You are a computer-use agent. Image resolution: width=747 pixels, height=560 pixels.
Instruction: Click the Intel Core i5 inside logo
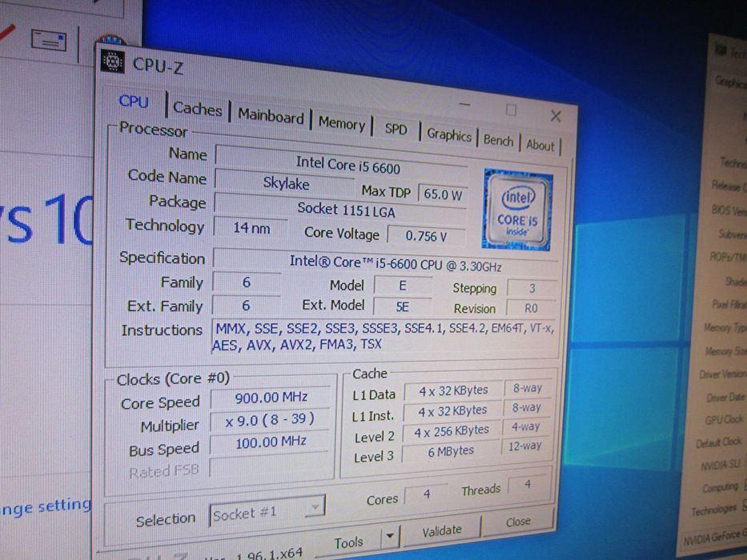pyautogui.click(x=518, y=210)
